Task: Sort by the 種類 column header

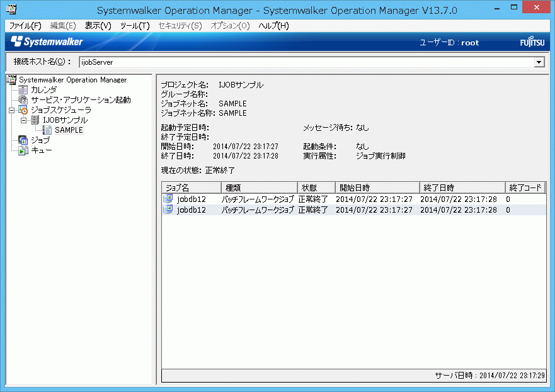Action: [x=260, y=188]
